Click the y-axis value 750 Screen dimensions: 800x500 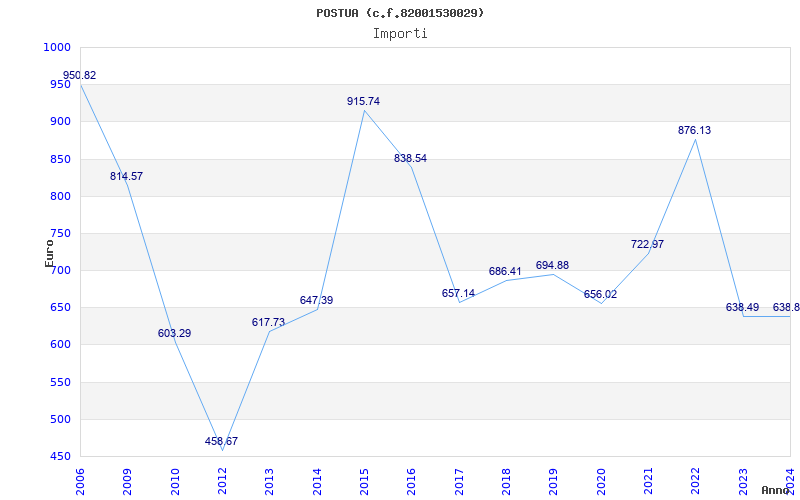point(60,234)
